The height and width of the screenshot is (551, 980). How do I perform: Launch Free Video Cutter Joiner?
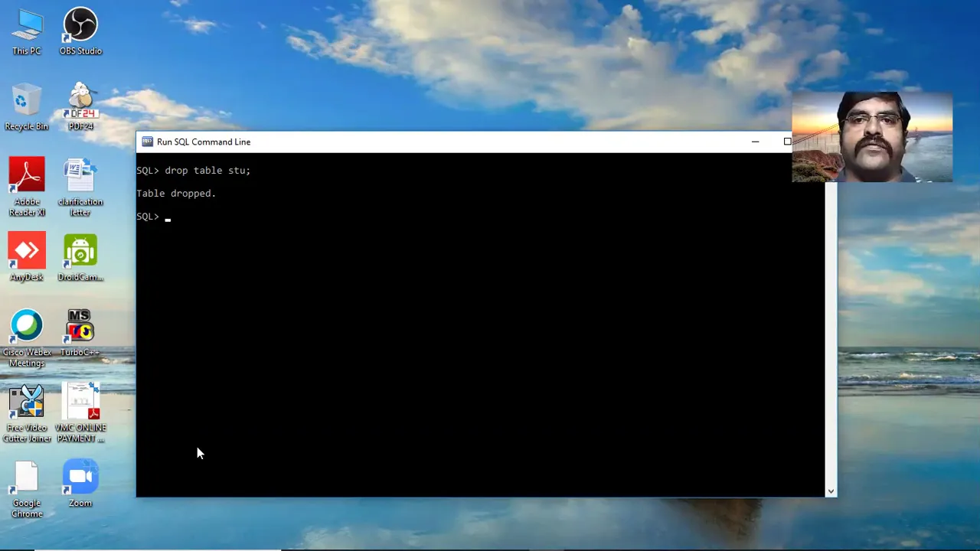point(27,413)
